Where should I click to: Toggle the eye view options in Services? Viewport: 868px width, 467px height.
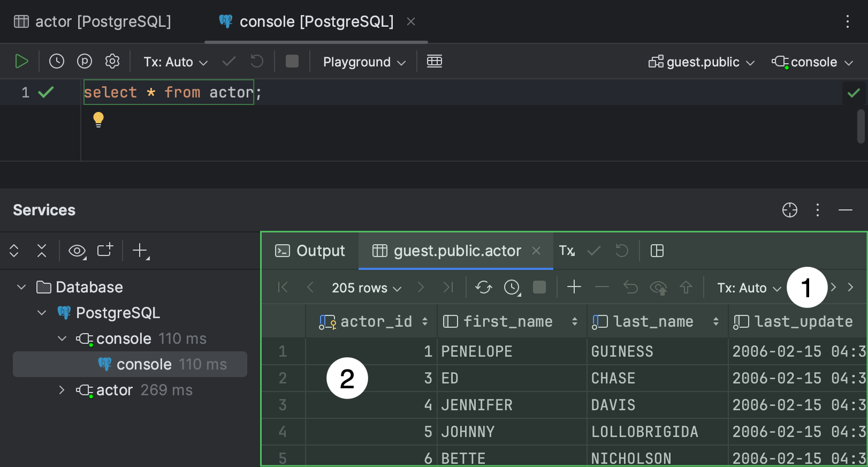77,251
